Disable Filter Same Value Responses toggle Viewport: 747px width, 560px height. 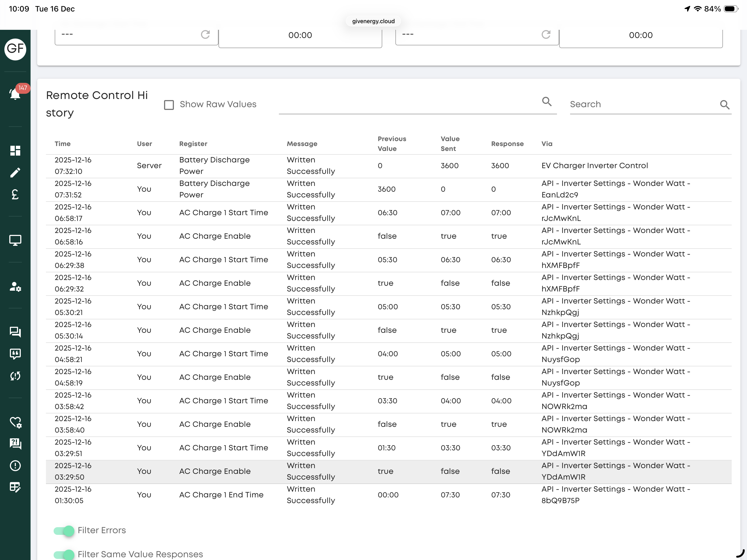[64, 554]
